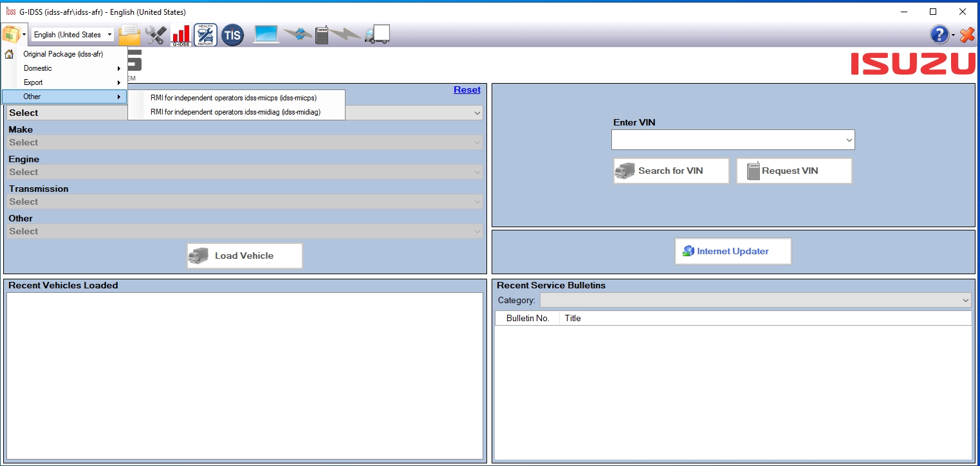Click the Bulletin No. column header

[528, 318]
